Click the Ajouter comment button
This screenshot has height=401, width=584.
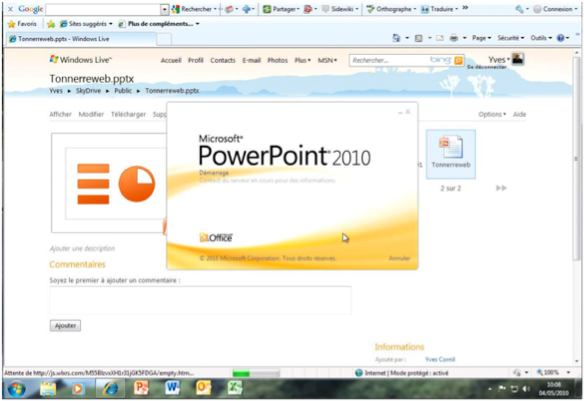click(x=65, y=325)
